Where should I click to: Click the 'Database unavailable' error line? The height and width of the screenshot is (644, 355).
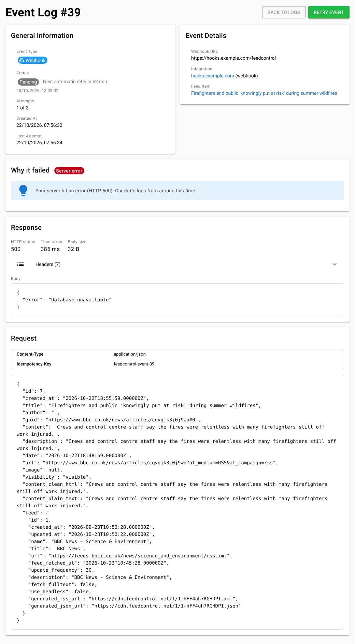pyautogui.click(x=67, y=300)
